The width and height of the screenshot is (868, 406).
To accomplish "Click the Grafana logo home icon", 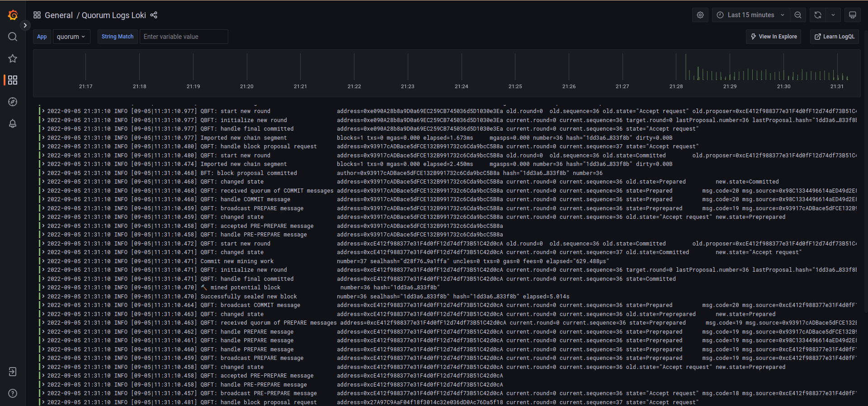I will click(x=13, y=15).
